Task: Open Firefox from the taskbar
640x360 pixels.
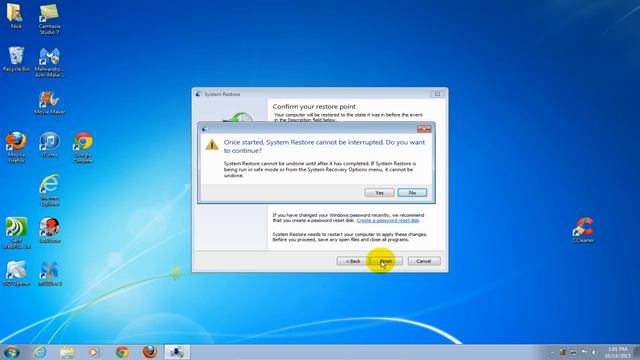Action: coord(150,352)
